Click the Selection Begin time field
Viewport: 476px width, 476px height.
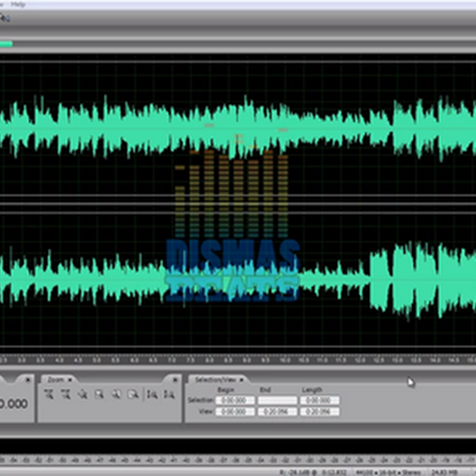235,400
